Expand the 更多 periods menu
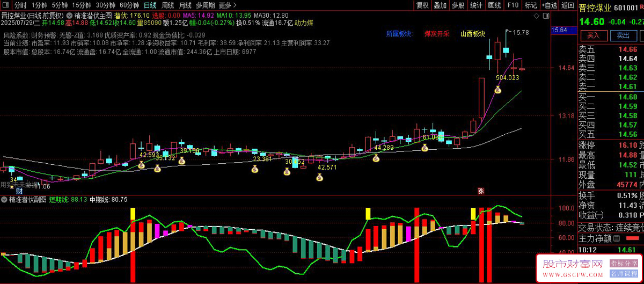This screenshot has height=284, width=644. 227,5
